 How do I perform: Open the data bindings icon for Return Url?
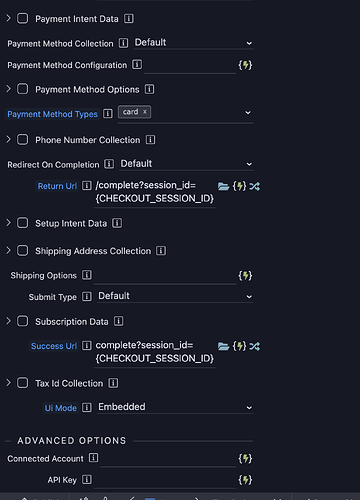click(x=239, y=186)
